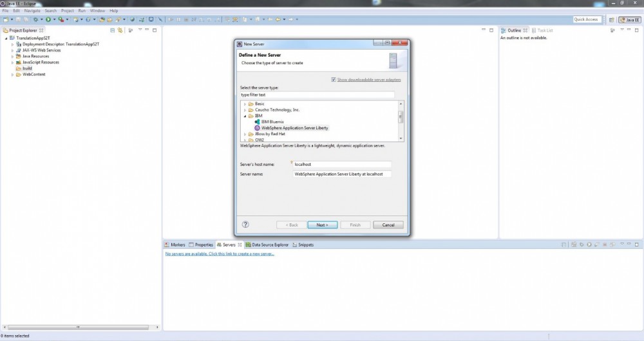Screen dimensions: 644x341
Task: Collapse the TranslationAppS2T project node
Action: 6,38
